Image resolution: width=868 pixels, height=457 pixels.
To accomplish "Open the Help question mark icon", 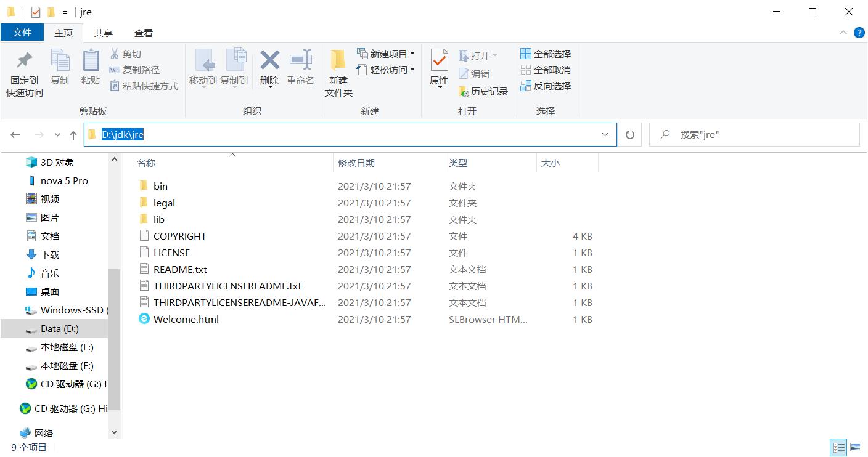I will [859, 33].
